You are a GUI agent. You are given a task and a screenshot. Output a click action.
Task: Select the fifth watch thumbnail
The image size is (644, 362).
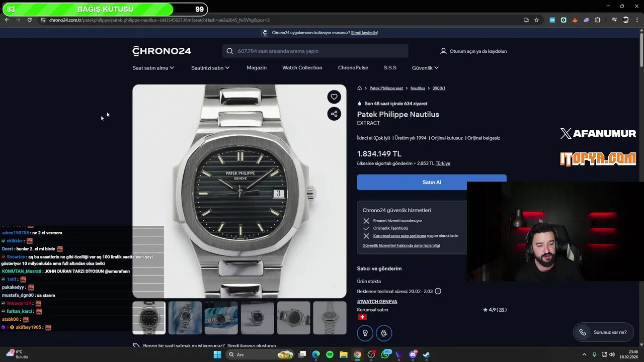coord(293,318)
